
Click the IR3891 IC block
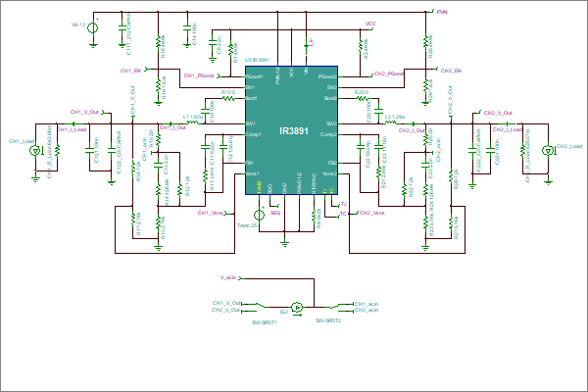(292, 130)
